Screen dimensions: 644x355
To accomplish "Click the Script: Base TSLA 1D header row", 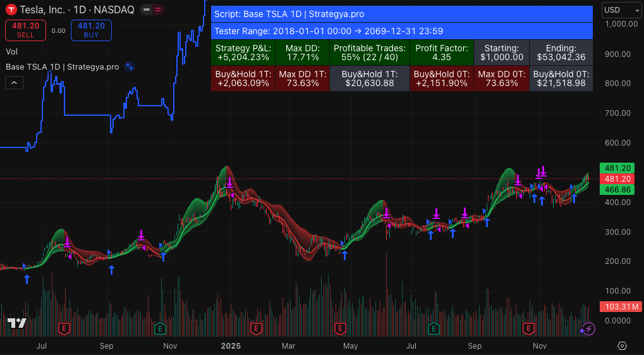I will [x=402, y=14].
